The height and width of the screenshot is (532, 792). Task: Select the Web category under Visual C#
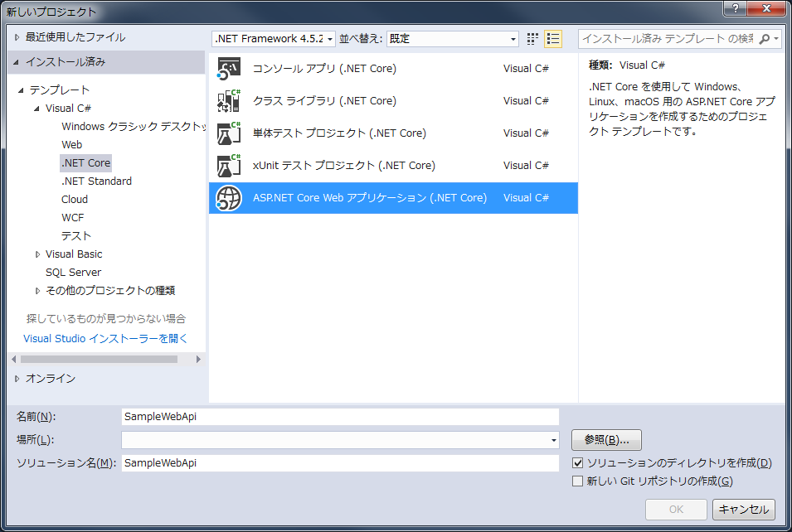[x=71, y=145]
